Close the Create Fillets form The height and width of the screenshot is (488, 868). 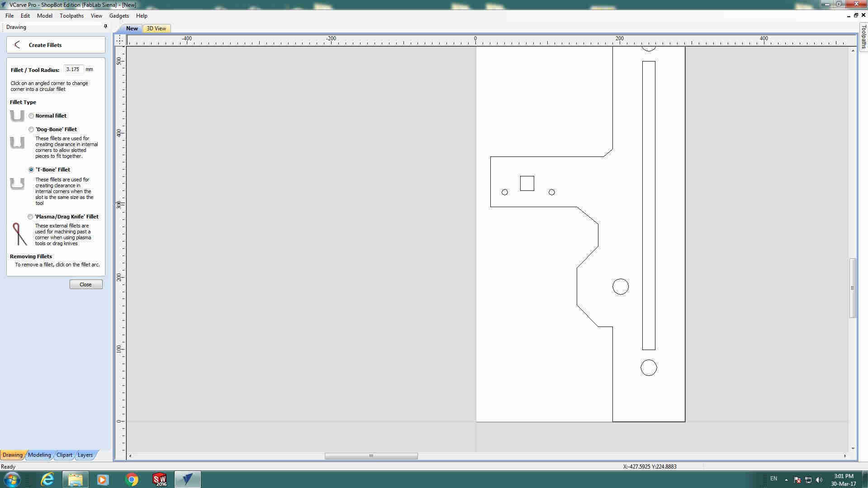coord(86,284)
